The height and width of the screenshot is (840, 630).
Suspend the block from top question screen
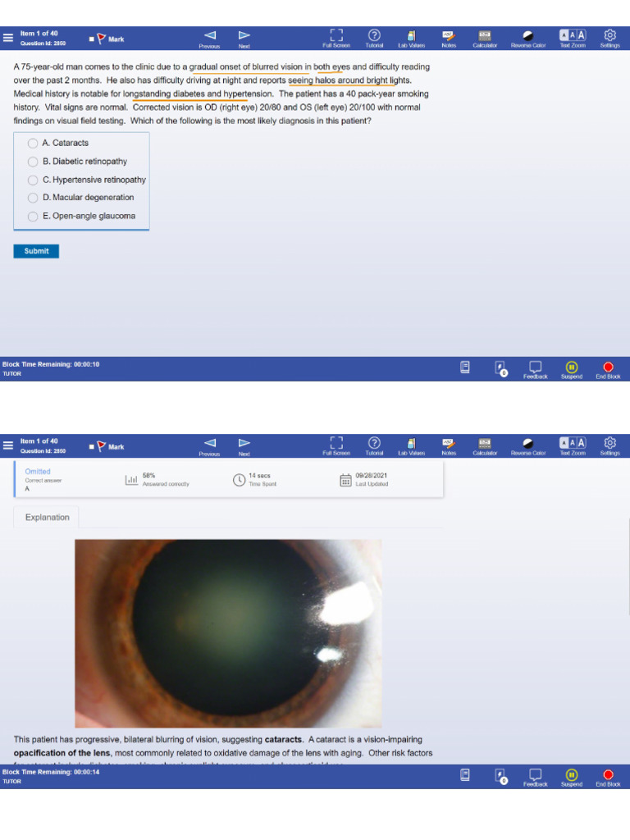572,370
